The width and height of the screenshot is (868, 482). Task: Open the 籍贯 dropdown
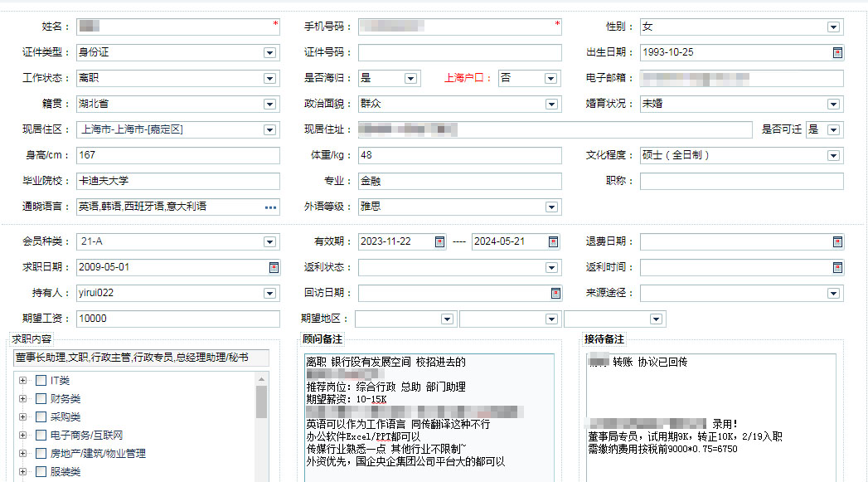click(269, 105)
